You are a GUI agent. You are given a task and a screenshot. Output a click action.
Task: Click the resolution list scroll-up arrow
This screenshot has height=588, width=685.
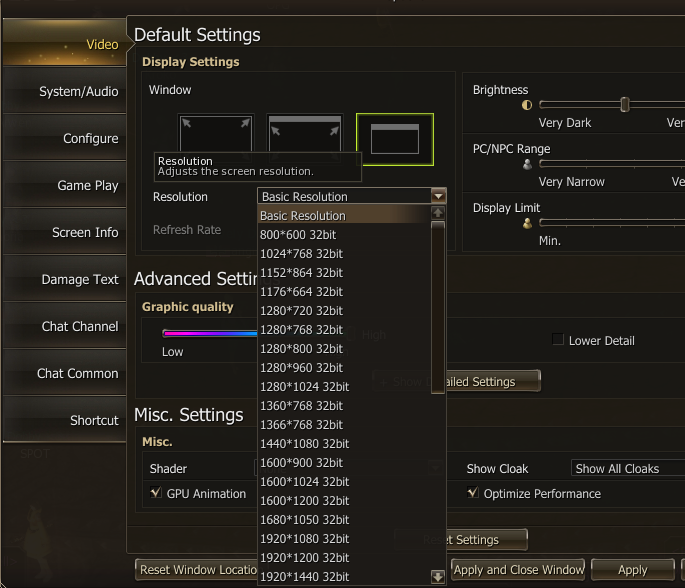click(x=438, y=213)
